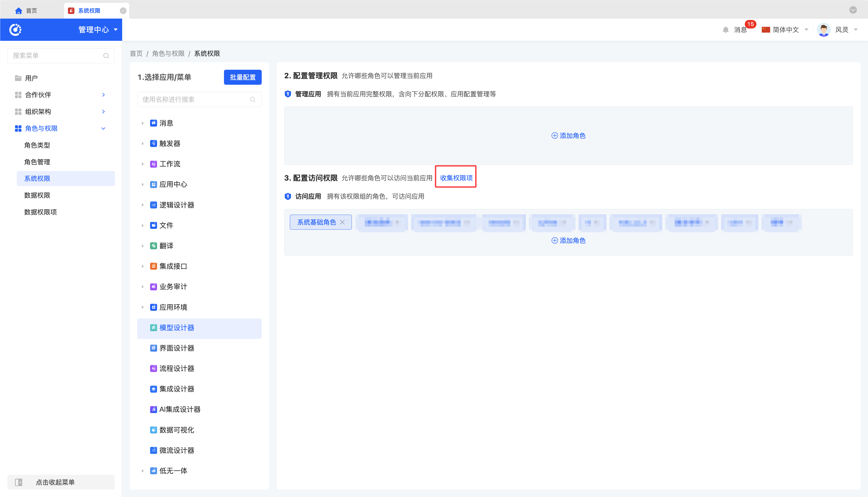Click the AI集成设计器 icon
The height and width of the screenshot is (497, 868).
tap(154, 409)
